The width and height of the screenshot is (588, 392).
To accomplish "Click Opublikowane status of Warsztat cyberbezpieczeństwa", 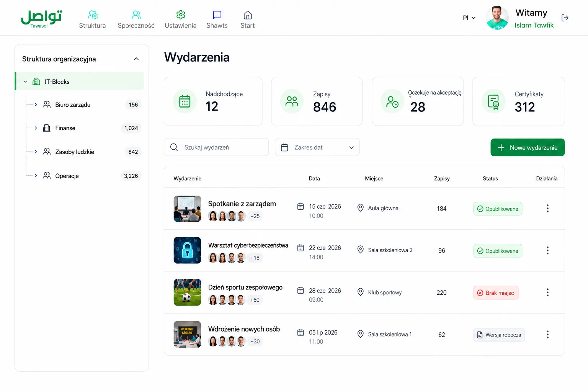I will 498,251.
